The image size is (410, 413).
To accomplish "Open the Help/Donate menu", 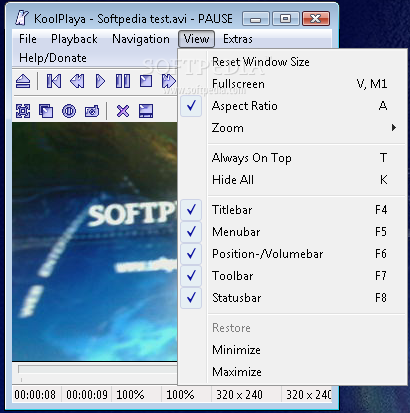I will (x=53, y=58).
